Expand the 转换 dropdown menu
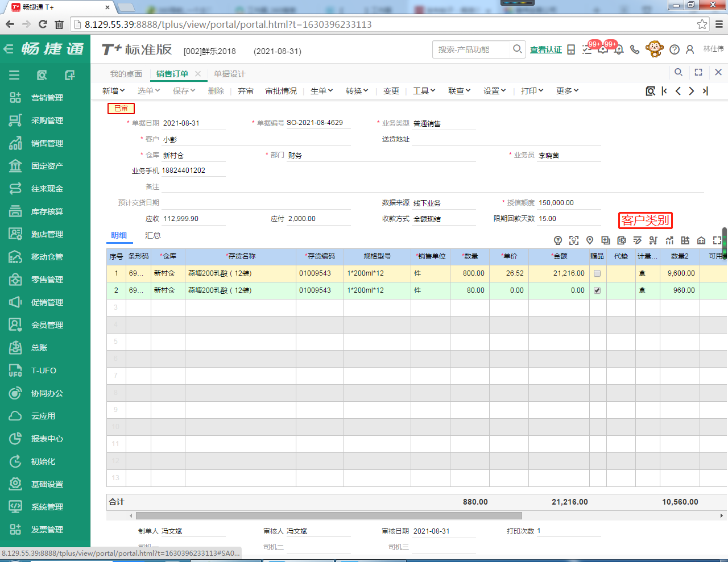This screenshot has height=562, width=728. point(357,91)
